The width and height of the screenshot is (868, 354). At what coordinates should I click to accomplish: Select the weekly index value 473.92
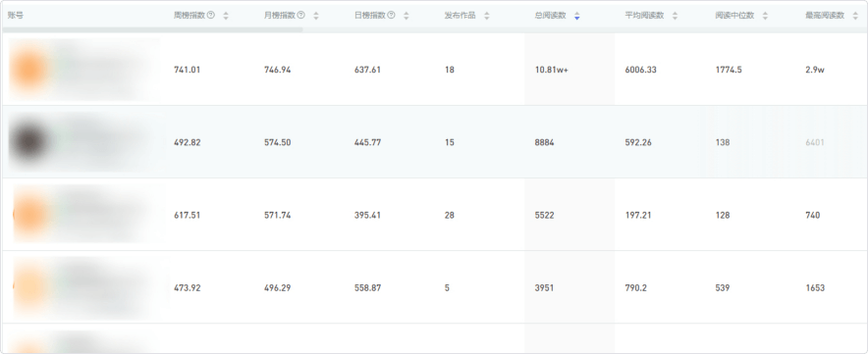coord(188,287)
